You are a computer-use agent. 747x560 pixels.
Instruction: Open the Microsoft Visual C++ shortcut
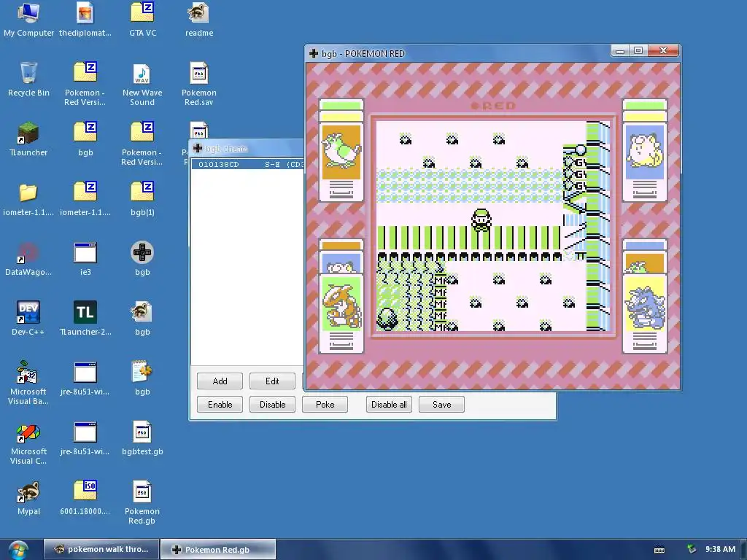(28, 443)
